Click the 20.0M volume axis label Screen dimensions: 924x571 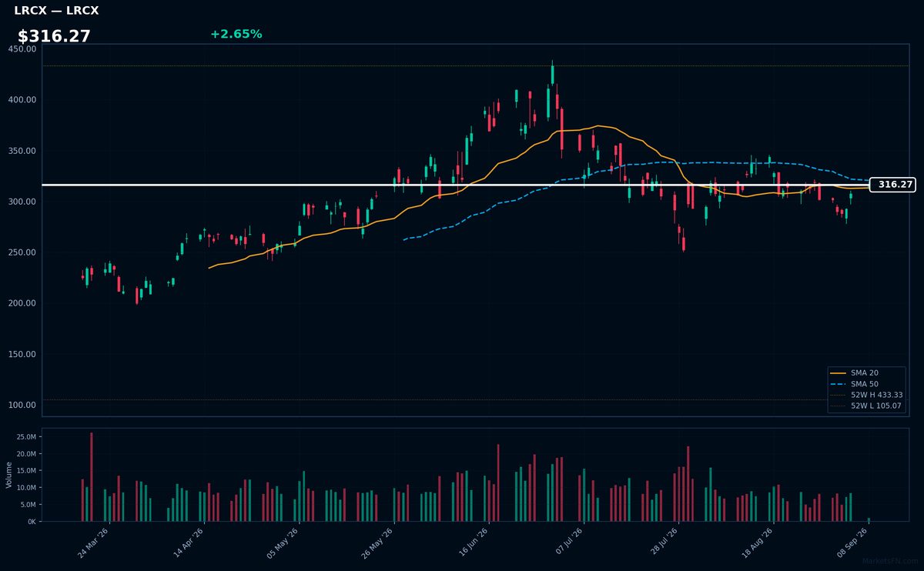pyautogui.click(x=26, y=454)
